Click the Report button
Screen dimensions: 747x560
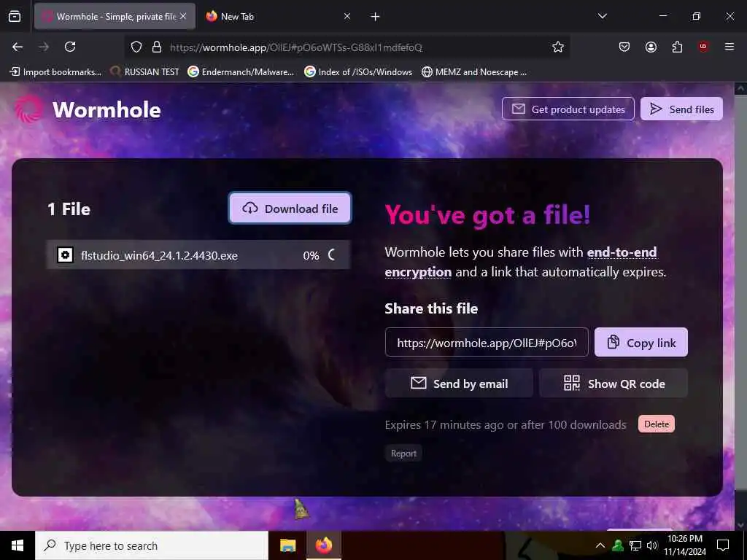403,454
